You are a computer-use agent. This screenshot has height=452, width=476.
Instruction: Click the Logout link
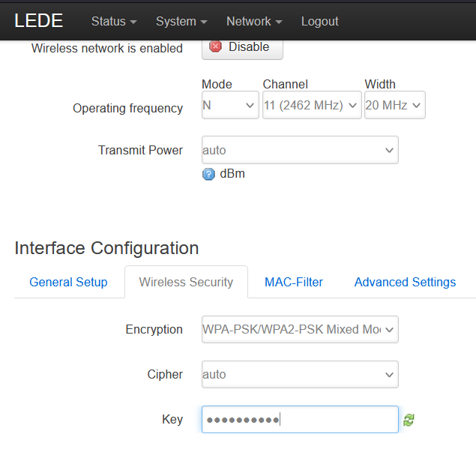[319, 22]
